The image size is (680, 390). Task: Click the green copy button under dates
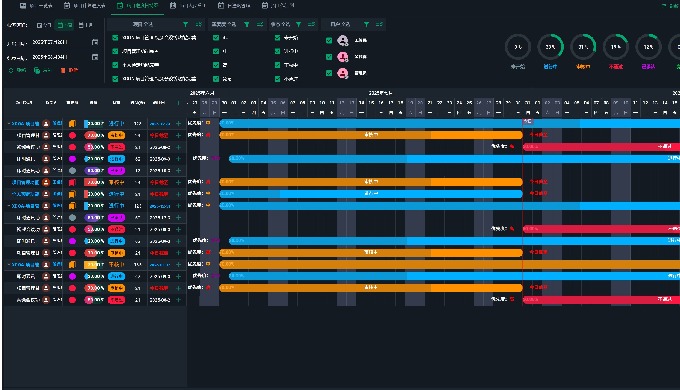coord(42,70)
